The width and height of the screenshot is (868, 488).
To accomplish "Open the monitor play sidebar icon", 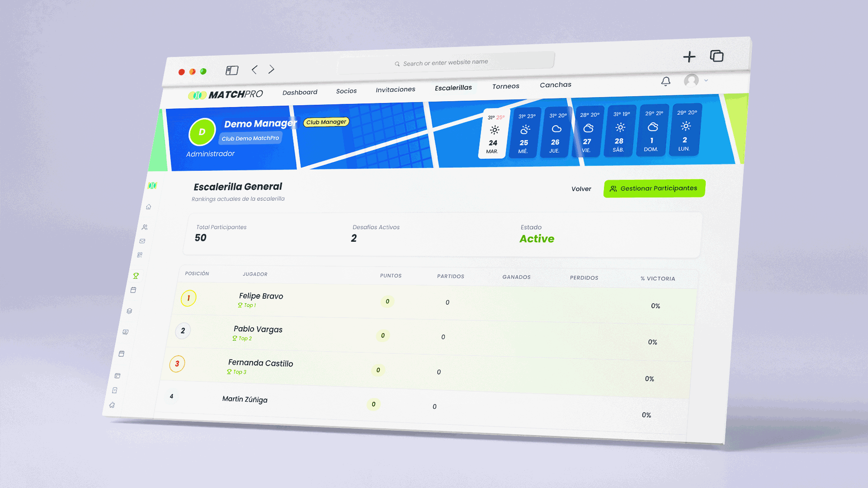I will [x=126, y=332].
